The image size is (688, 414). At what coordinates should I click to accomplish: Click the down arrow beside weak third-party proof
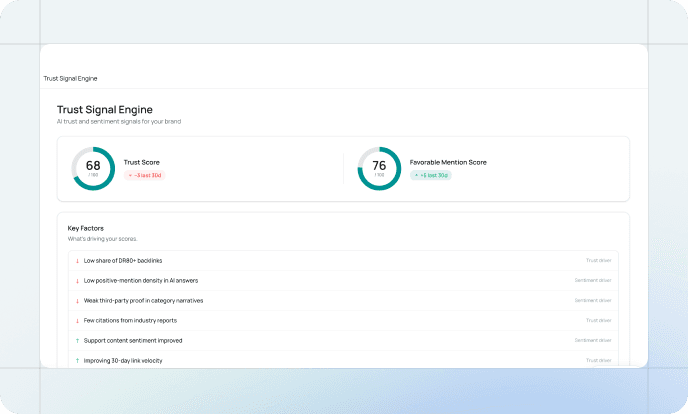pos(77,300)
